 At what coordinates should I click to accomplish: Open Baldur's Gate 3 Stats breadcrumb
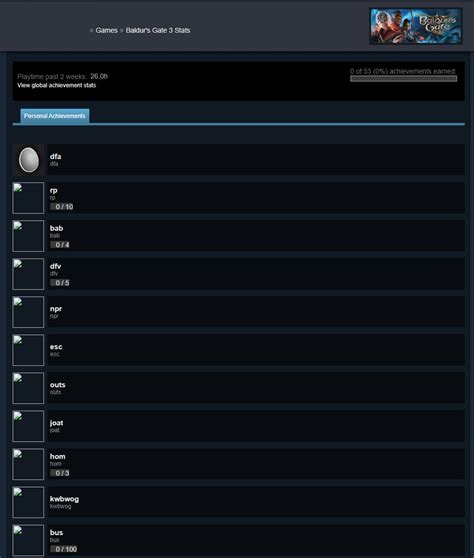pyautogui.click(x=158, y=30)
